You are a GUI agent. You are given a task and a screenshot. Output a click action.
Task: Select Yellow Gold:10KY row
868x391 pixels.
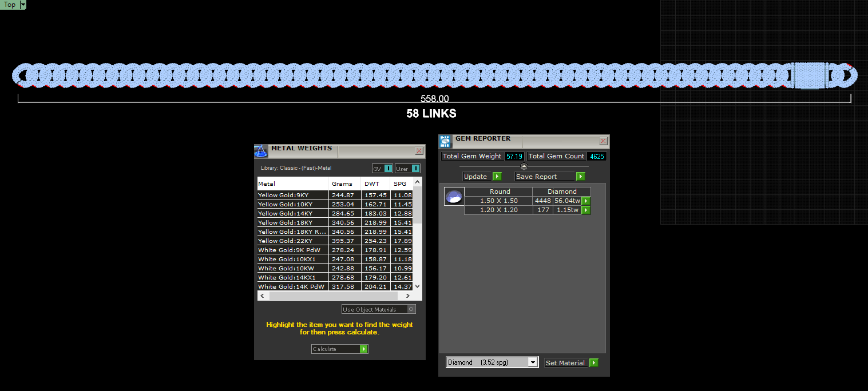tap(335, 205)
